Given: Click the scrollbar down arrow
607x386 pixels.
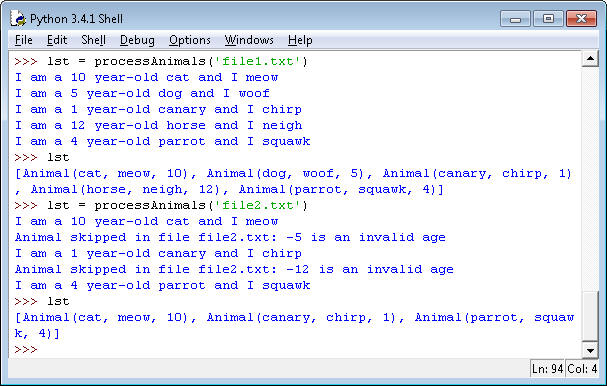Looking at the screenshot, I should coord(590,351).
